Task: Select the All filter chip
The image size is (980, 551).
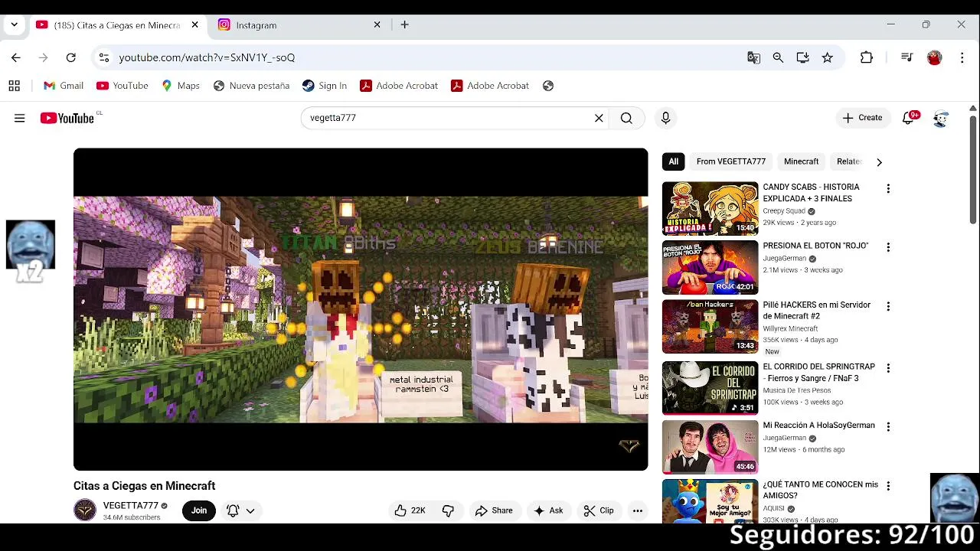Action: (x=674, y=161)
